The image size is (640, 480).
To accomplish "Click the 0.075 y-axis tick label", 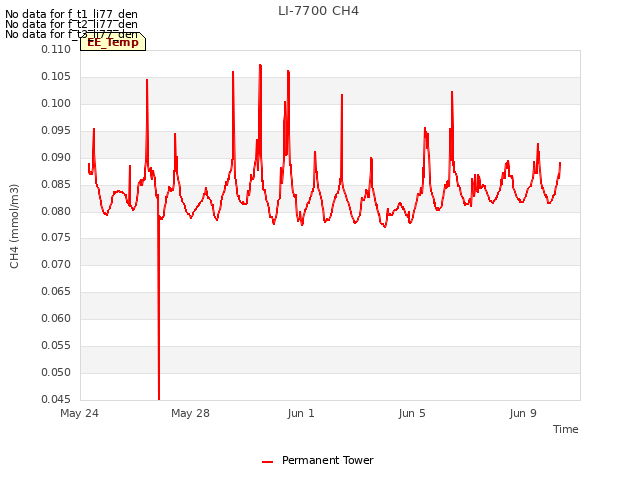I will (x=56, y=238).
